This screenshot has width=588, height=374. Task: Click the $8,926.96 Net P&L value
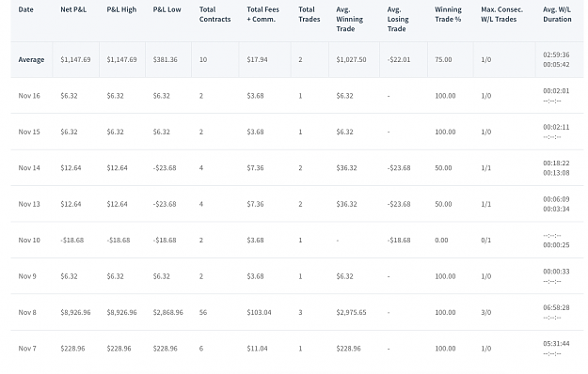(x=75, y=312)
